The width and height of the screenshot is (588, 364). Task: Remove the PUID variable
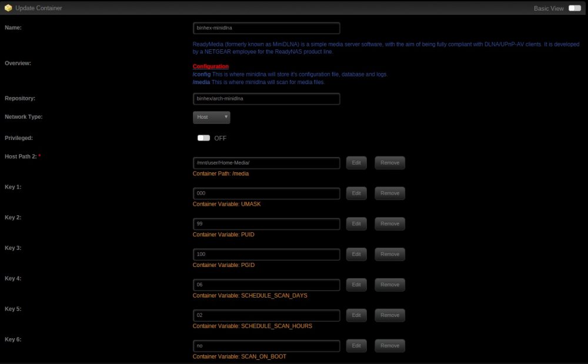click(x=390, y=224)
